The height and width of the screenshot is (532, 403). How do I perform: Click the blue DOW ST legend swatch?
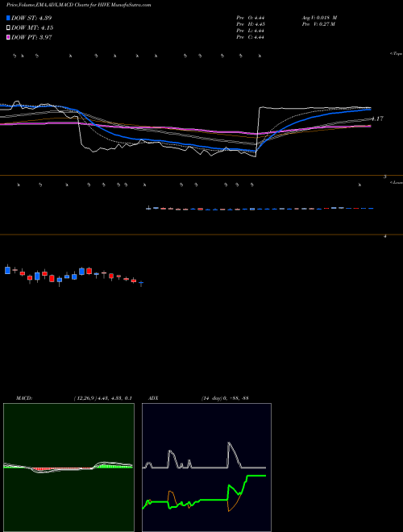tap(8, 18)
